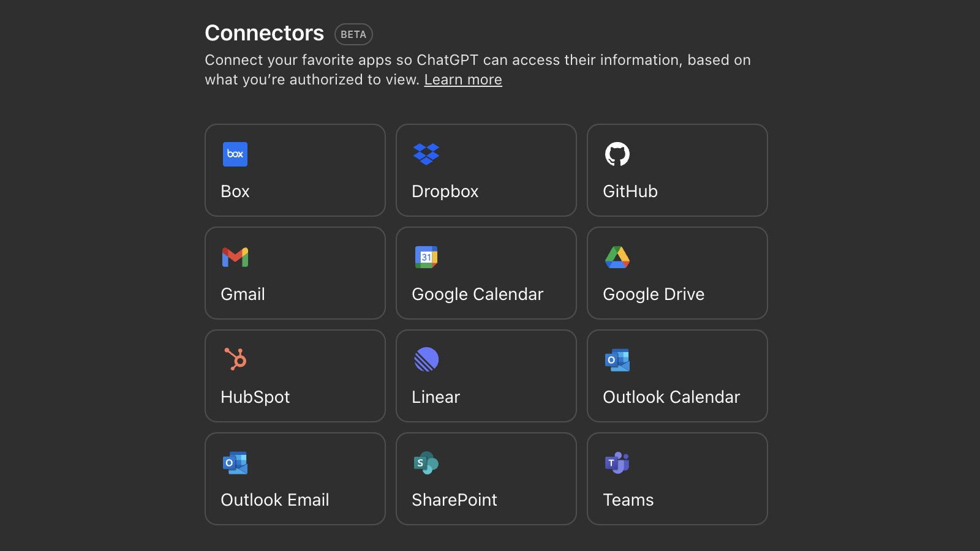The height and width of the screenshot is (551, 980).
Task: Select the GitHub connector label
Action: coord(630,192)
